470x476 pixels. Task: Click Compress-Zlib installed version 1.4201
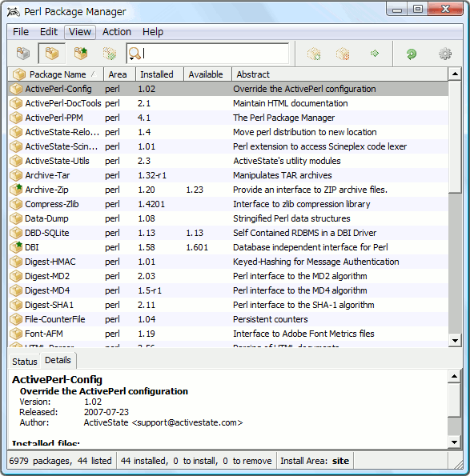coord(151,204)
